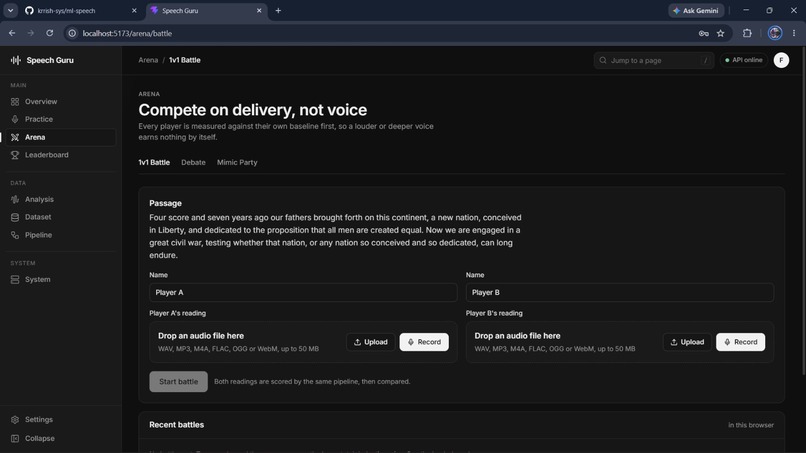Click the Practice microphone icon
The image size is (806, 453).
(15, 119)
